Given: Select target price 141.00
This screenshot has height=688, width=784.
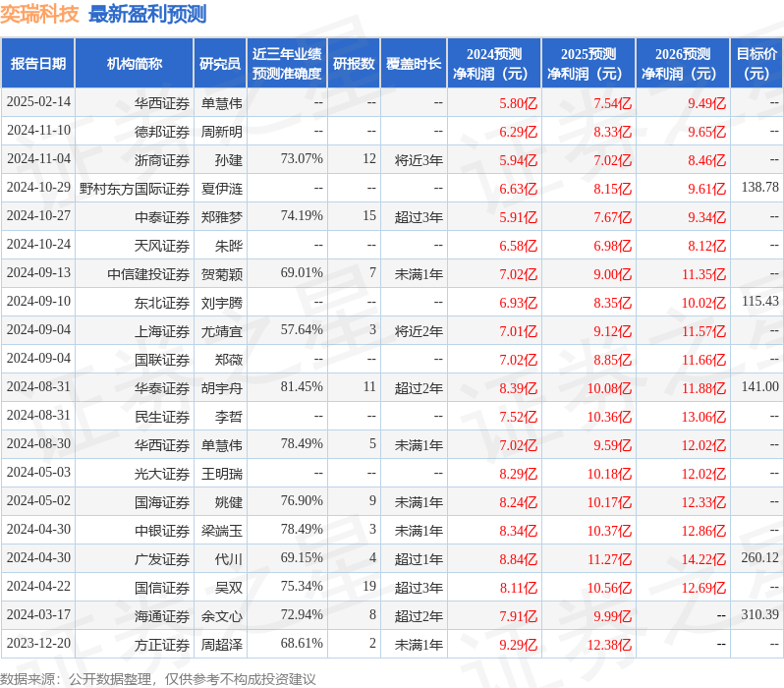Looking at the screenshot, I should (x=760, y=387).
